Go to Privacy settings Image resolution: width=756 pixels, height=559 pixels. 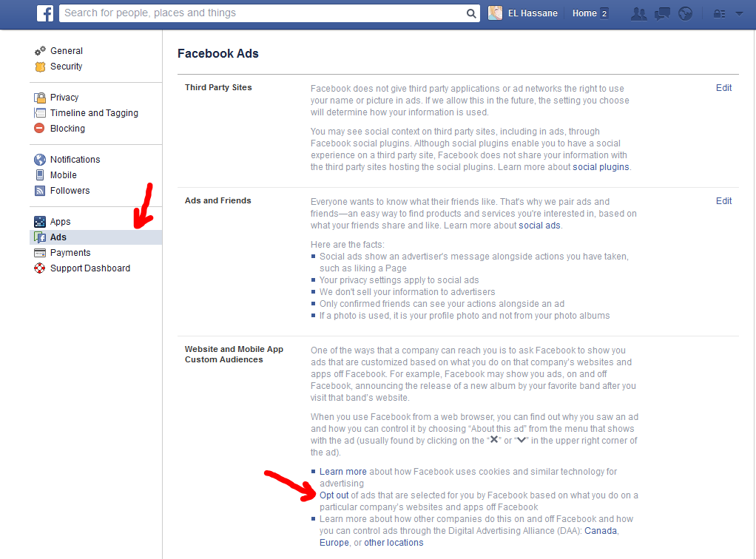pos(64,98)
